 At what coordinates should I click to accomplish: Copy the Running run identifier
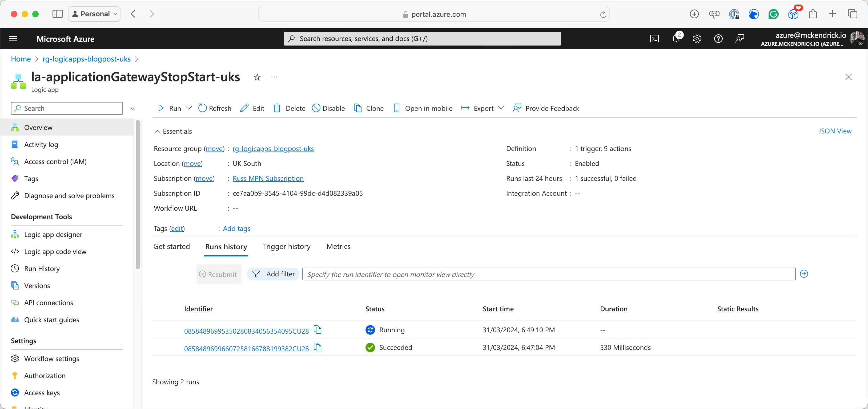tap(318, 330)
